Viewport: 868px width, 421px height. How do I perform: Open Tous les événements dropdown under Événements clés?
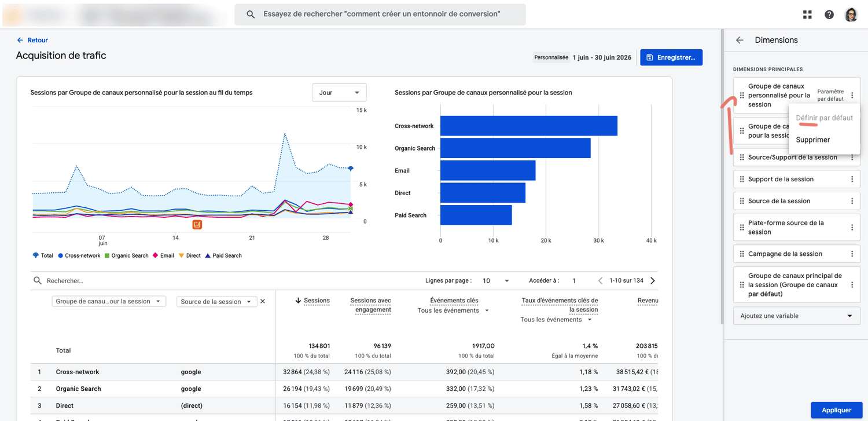coord(454,311)
